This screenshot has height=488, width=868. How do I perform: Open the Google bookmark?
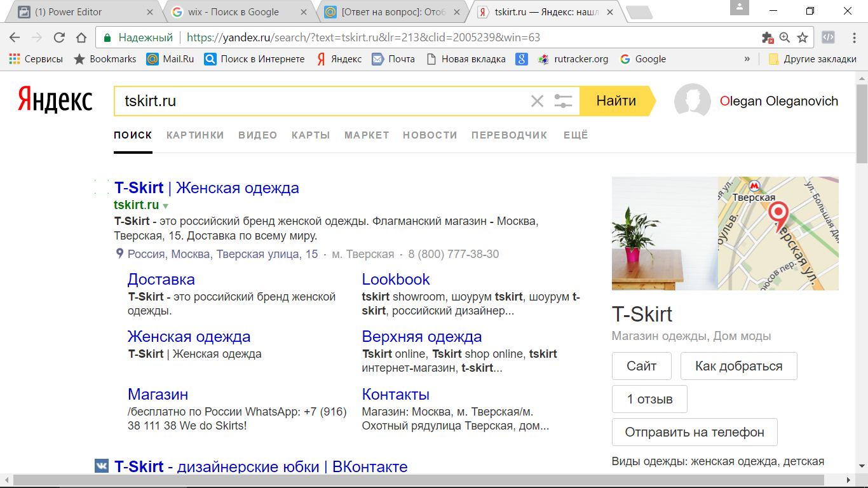click(642, 59)
